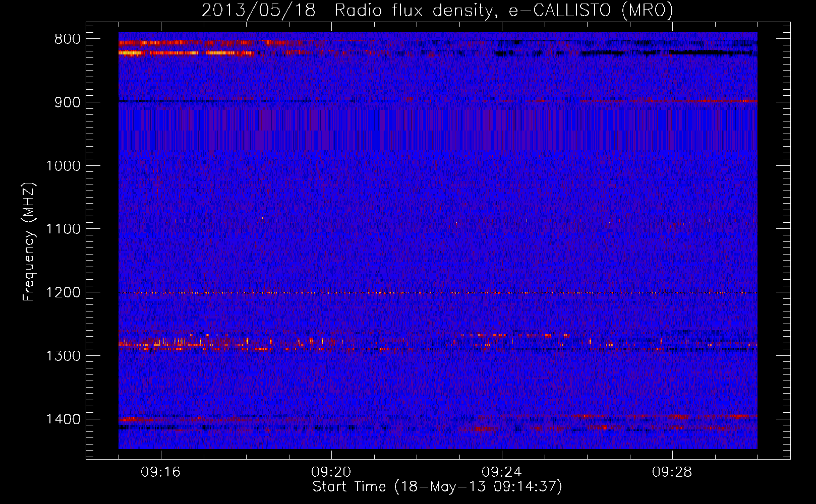
Task: Click the 1000 frequency tick label
Action: 63,166
